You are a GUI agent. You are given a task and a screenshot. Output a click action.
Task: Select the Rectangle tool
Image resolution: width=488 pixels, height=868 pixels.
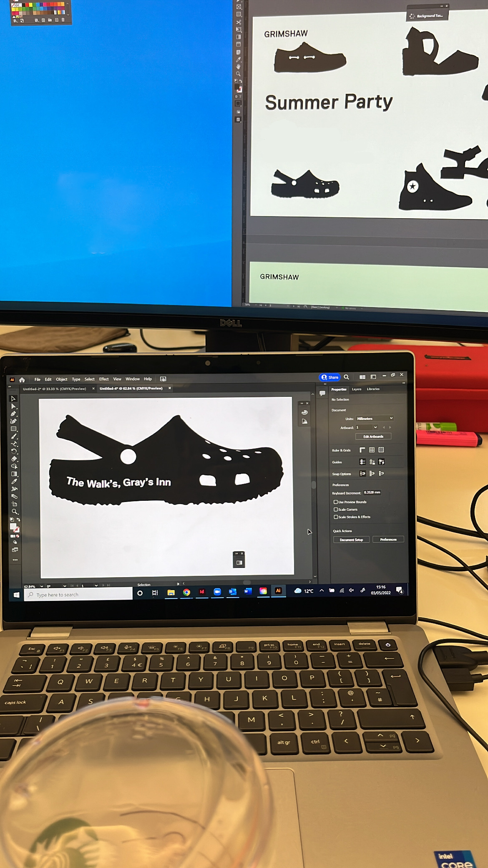13,429
